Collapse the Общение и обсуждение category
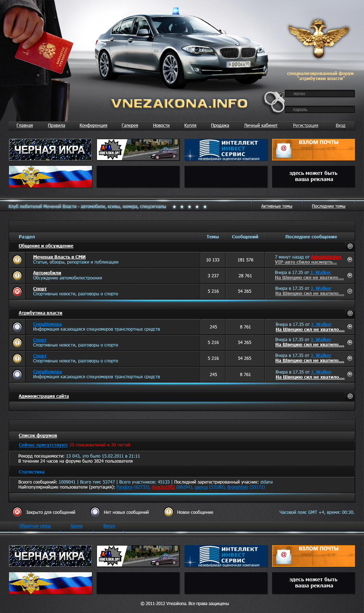 coord(350,246)
